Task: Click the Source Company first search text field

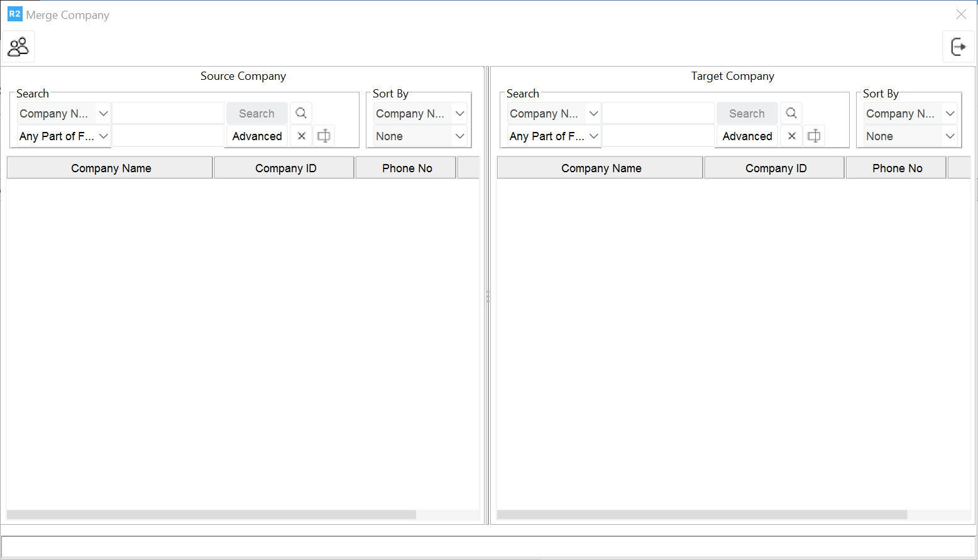Action: (168, 114)
